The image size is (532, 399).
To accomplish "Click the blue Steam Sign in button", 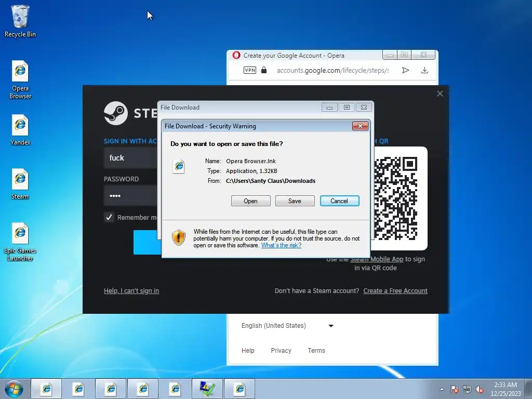I will [147, 242].
